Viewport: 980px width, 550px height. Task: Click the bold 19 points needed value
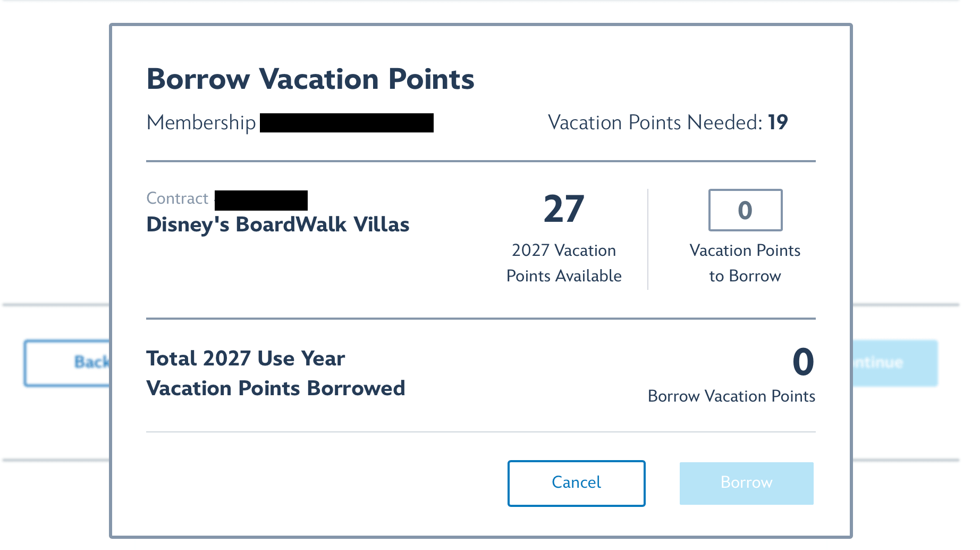point(778,123)
